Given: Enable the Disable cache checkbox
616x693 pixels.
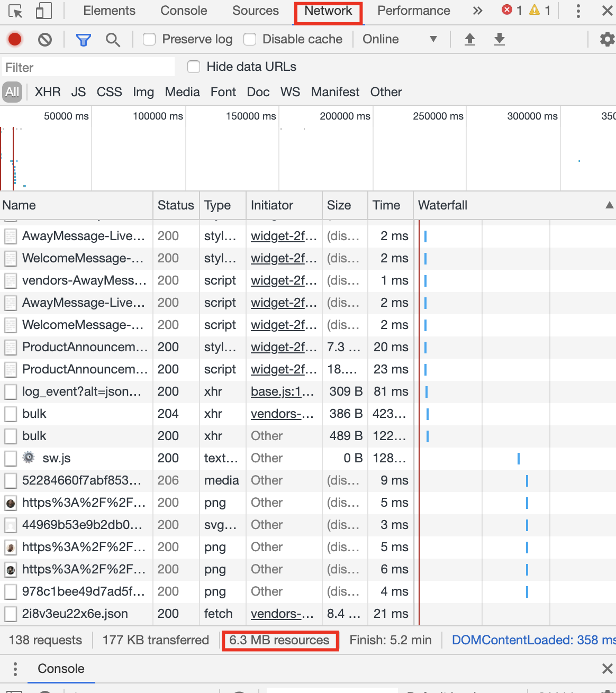Looking at the screenshot, I should (x=249, y=39).
